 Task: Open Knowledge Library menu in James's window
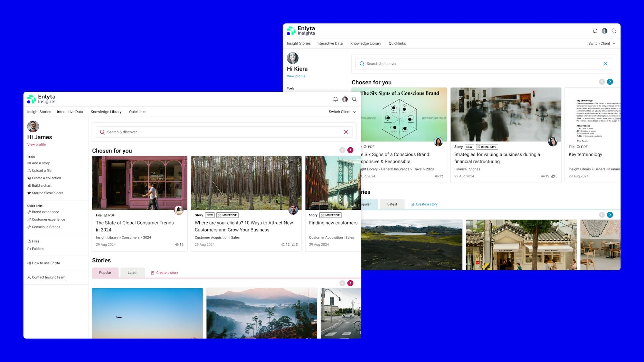coord(106,112)
